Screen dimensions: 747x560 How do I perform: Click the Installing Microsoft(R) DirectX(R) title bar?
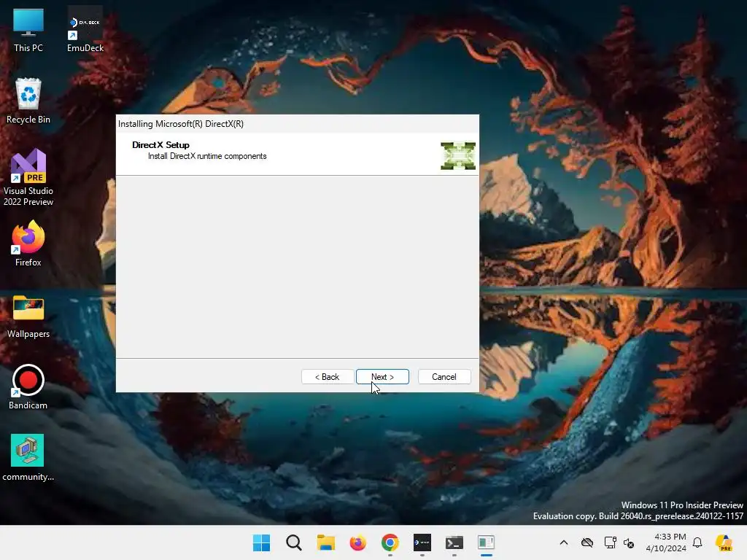point(298,124)
